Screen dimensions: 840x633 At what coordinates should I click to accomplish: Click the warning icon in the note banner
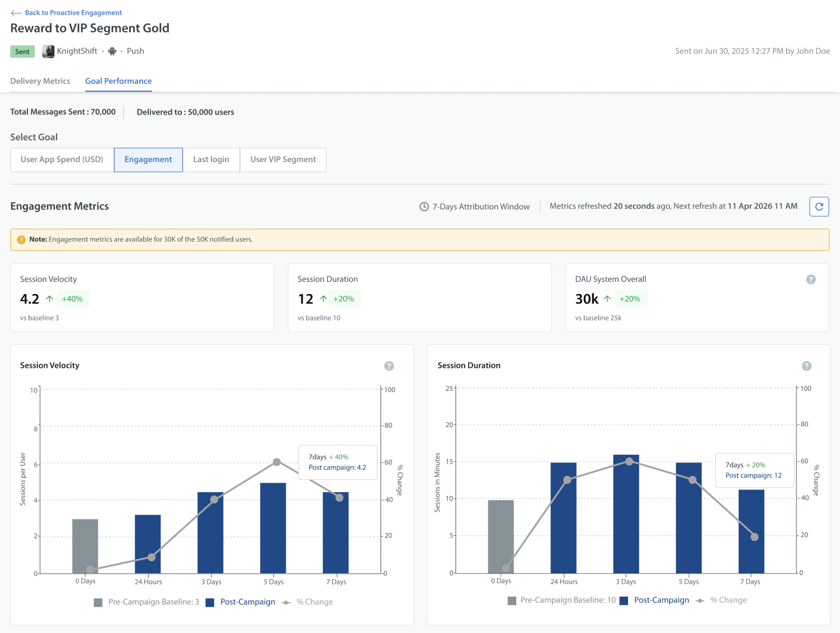coord(21,239)
